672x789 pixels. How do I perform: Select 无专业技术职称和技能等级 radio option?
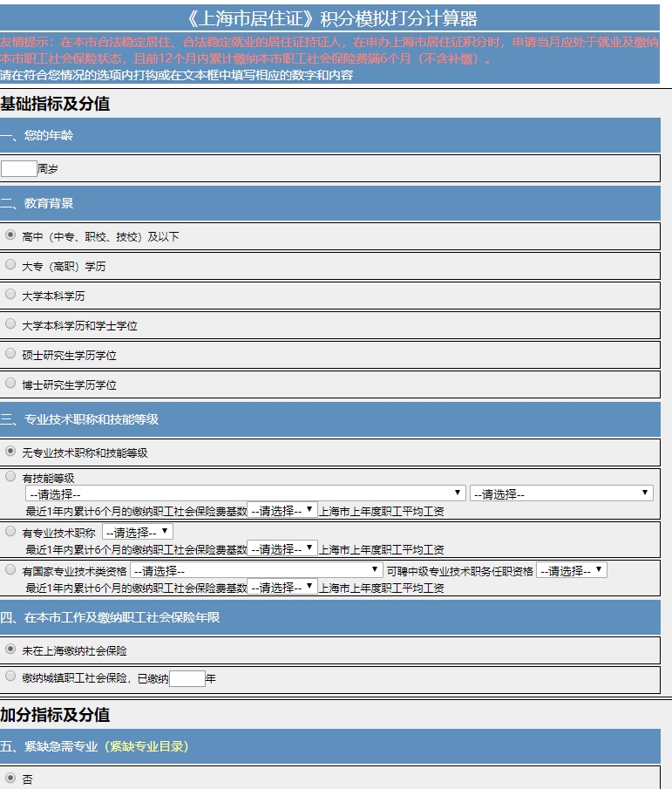click(10, 452)
